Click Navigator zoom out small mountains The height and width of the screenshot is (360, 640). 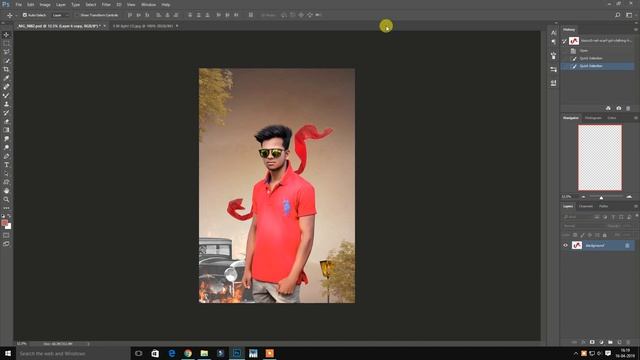click(584, 197)
